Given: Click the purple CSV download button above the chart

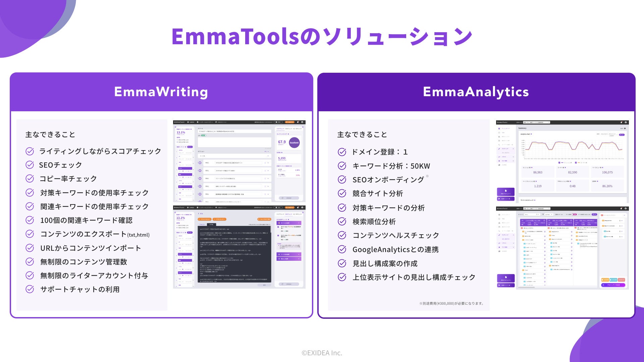Looking at the screenshot, I should pyautogui.click(x=622, y=135).
